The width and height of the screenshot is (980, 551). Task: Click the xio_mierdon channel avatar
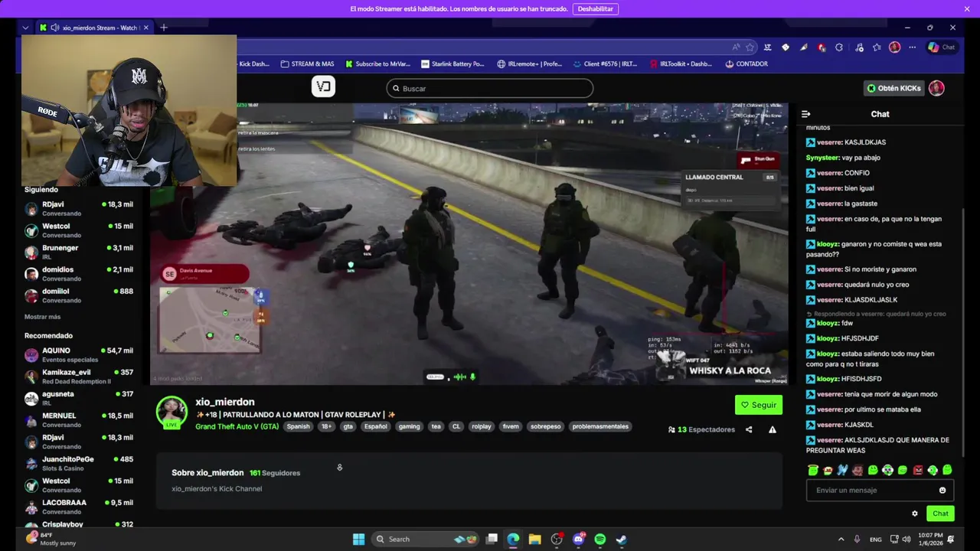coord(171,412)
